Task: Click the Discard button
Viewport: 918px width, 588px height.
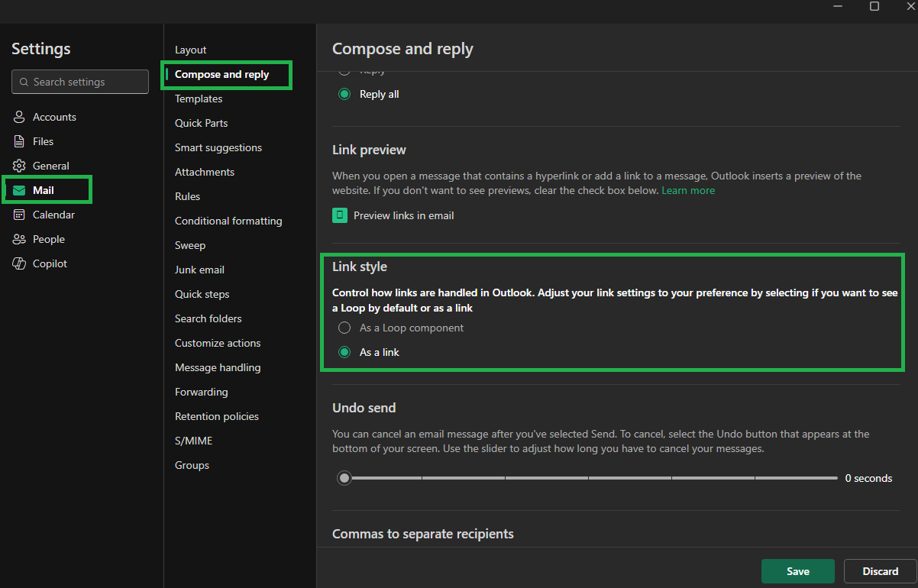Action: (x=881, y=571)
